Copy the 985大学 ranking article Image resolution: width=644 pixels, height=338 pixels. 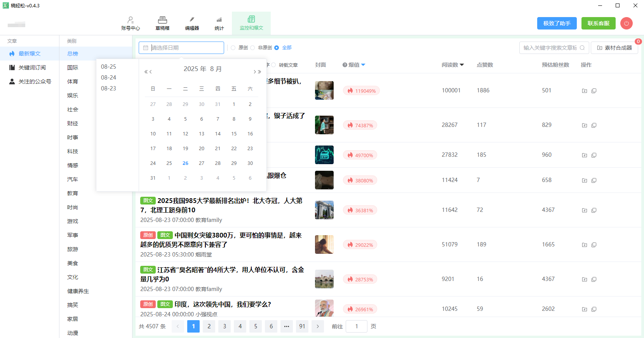[594, 210]
